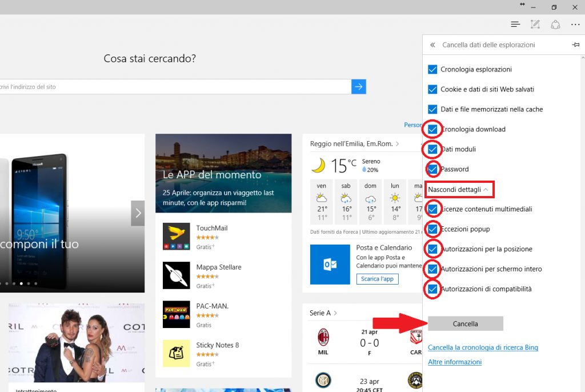Screen dimensions: 585x392
Task: Open Cancella la cronologia di ricerca Bing link
Action: pyautogui.click(x=483, y=347)
